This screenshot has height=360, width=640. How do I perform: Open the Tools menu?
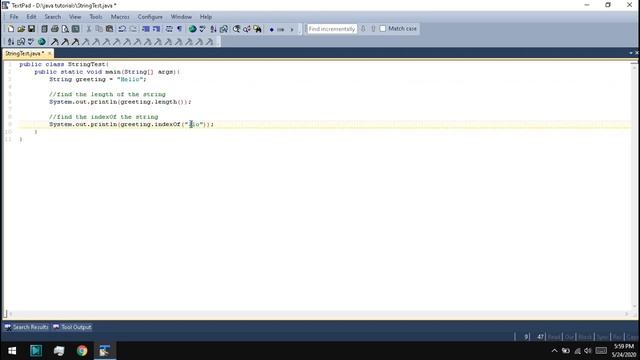pos(96,17)
